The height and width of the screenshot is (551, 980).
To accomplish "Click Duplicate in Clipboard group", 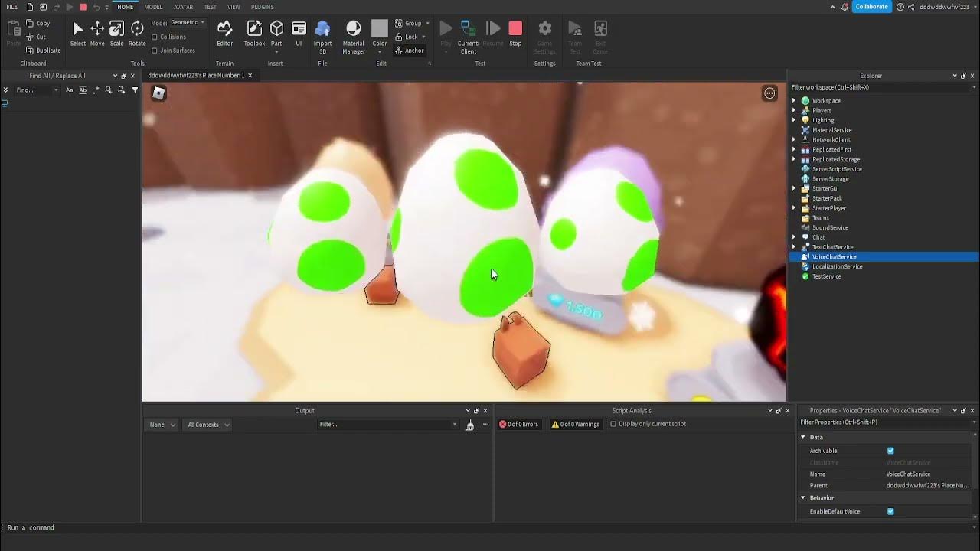I will click(x=43, y=51).
